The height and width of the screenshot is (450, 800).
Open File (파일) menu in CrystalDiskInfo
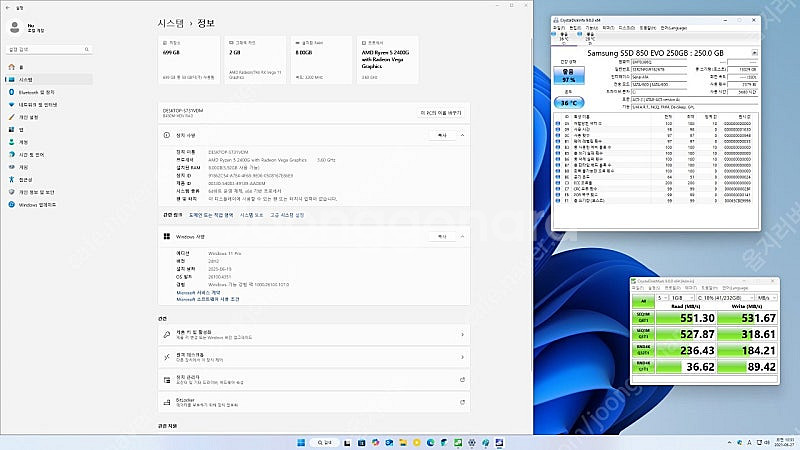pos(559,28)
